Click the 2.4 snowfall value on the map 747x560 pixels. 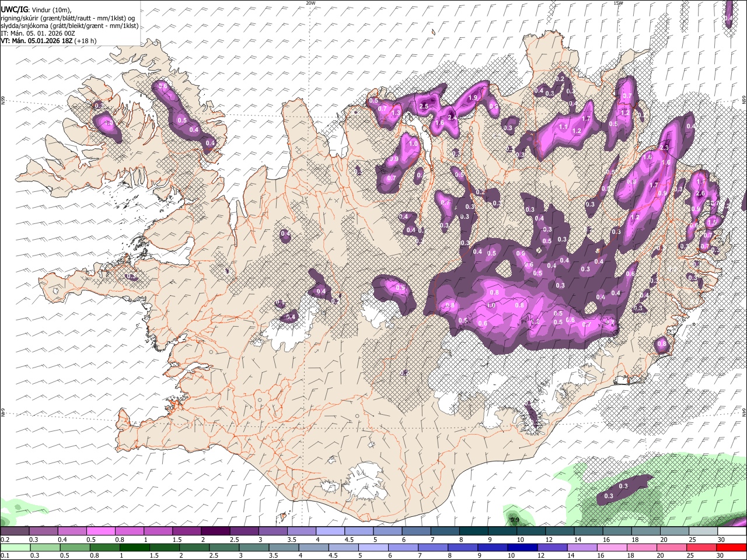(x=452, y=117)
